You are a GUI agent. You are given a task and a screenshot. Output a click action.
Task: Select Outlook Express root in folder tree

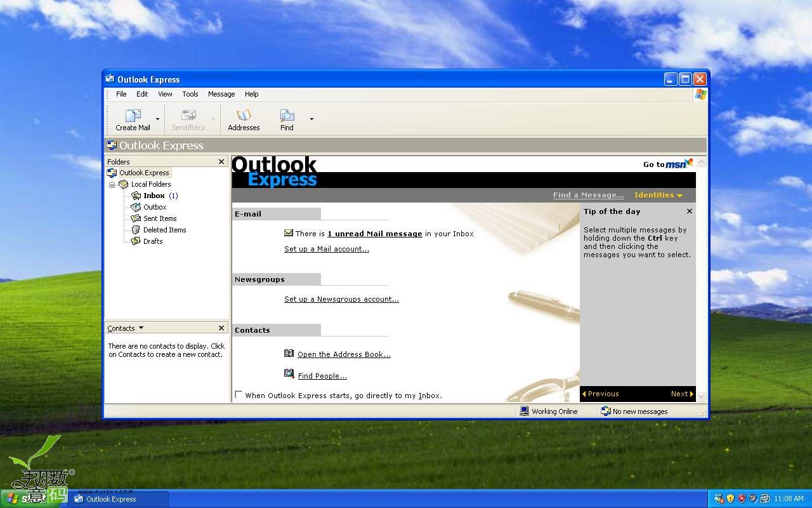[138, 173]
